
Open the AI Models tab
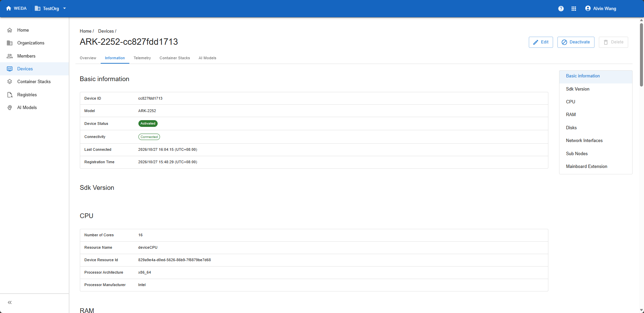click(207, 58)
